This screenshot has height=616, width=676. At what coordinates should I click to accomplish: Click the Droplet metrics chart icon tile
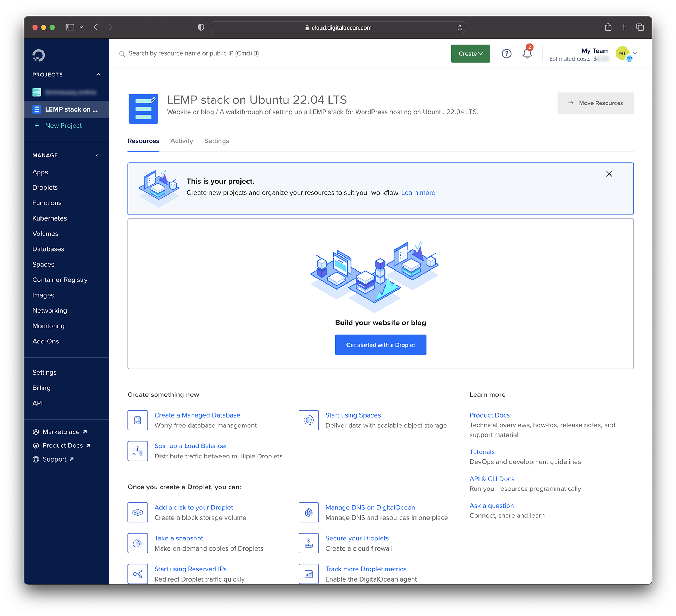pos(309,574)
